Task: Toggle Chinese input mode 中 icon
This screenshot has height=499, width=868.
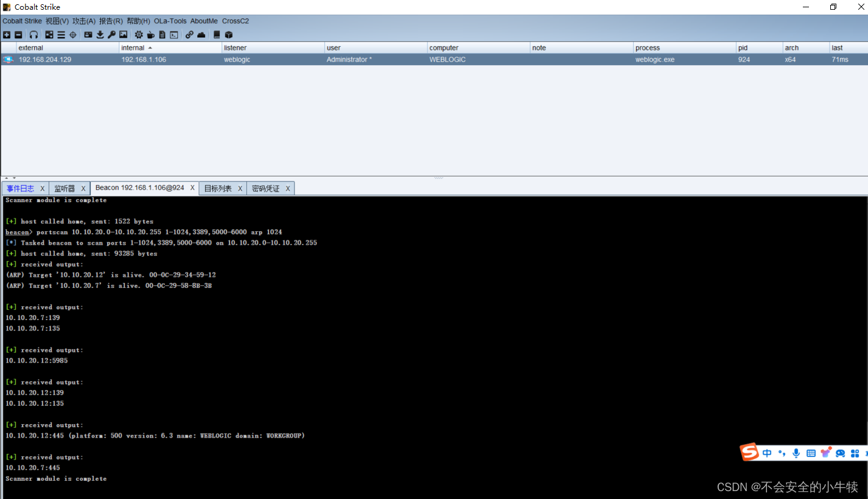Action: (767, 453)
